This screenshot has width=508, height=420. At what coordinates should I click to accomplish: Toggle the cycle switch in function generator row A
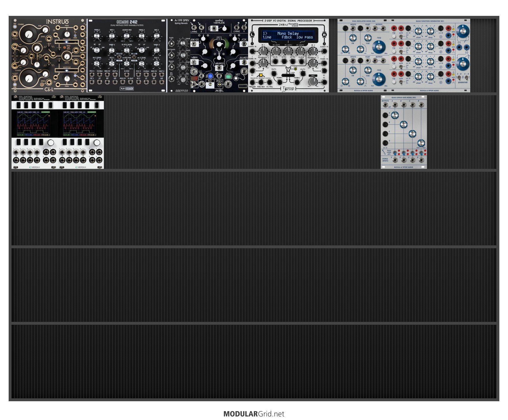(401, 36)
